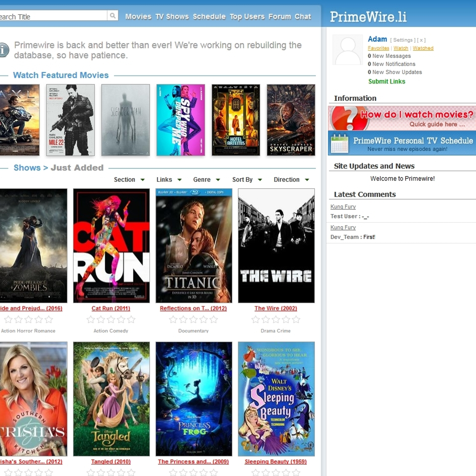Screen dimensions: 476x476
Task: Open the A-X-L featured poster
Action: coord(20,120)
